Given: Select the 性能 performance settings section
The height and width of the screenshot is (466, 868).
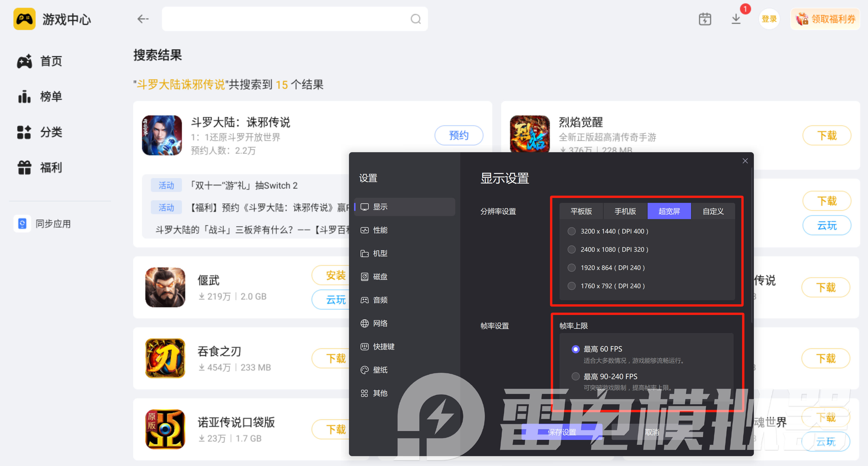Looking at the screenshot, I should tap(380, 230).
